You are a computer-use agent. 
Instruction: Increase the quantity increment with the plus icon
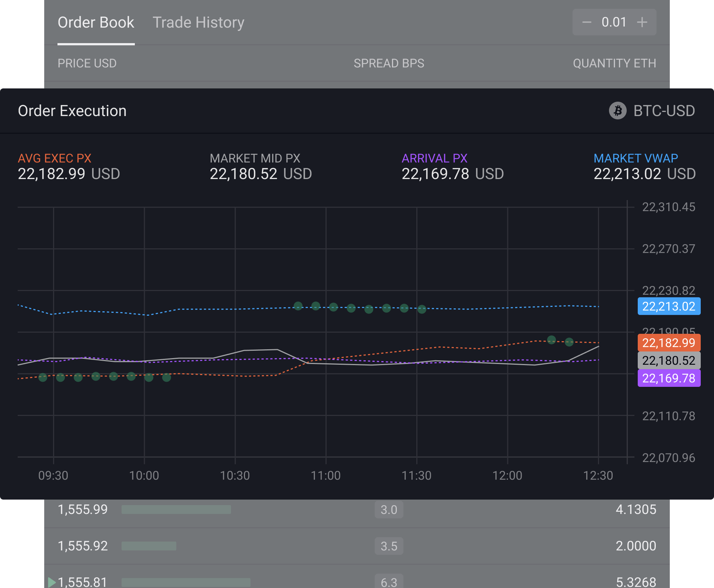[641, 22]
